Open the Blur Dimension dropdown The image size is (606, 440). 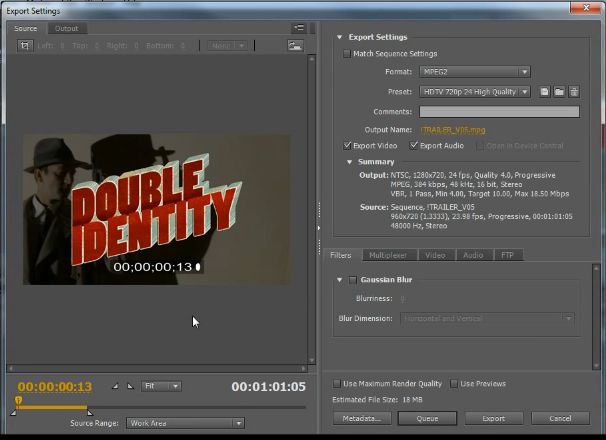(x=487, y=319)
